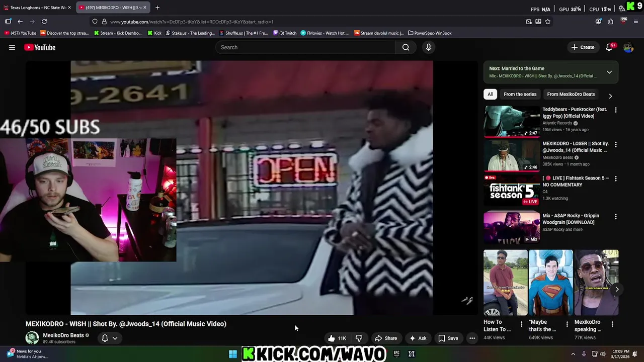The height and width of the screenshot is (362, 644).
Task: Select the MEXIKODRO WISH browser tab
Action: 112,8
